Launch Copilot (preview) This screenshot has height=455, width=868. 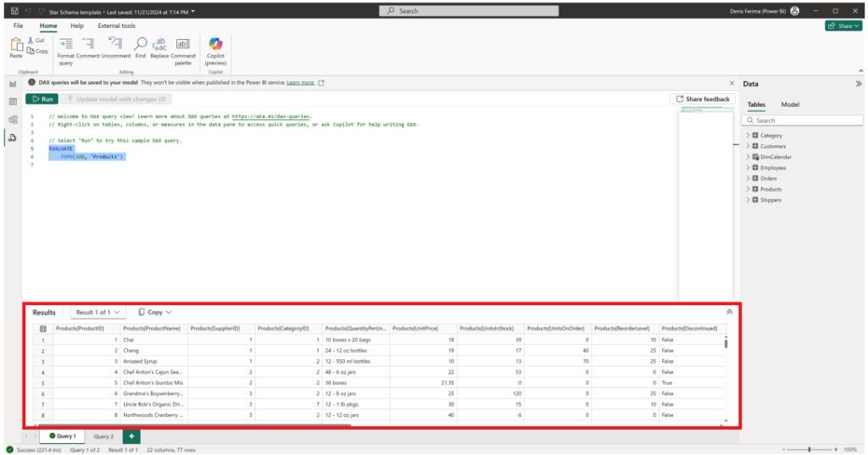[x=215, y=44]
